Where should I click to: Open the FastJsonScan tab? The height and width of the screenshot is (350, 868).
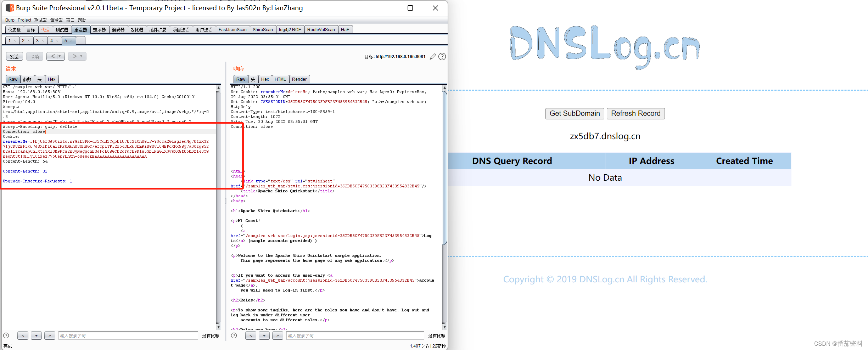[x=233, y=30]
